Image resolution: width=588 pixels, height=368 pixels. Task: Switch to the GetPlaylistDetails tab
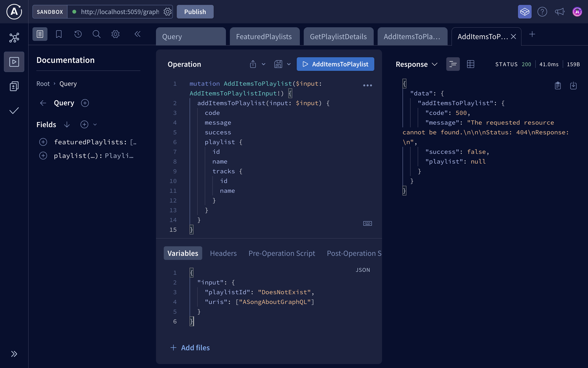pos(338,36)
